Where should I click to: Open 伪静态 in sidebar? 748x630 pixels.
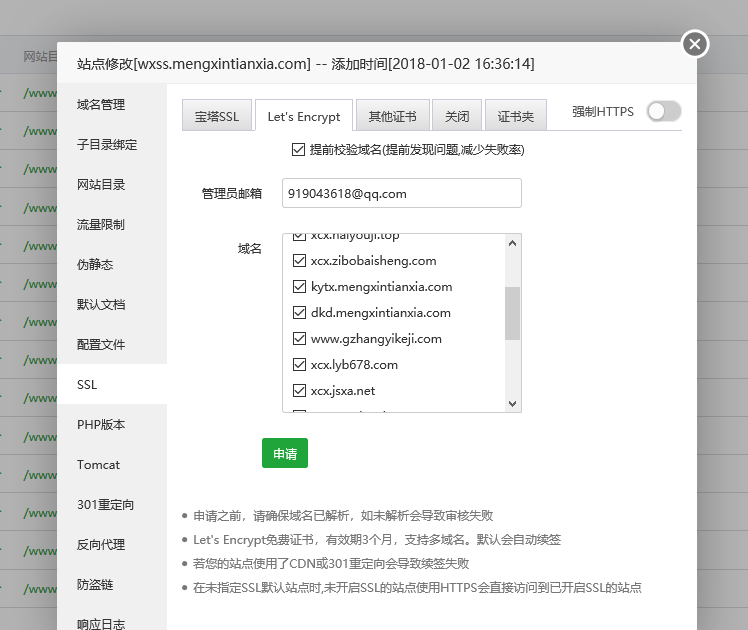(x=112, y=264)
